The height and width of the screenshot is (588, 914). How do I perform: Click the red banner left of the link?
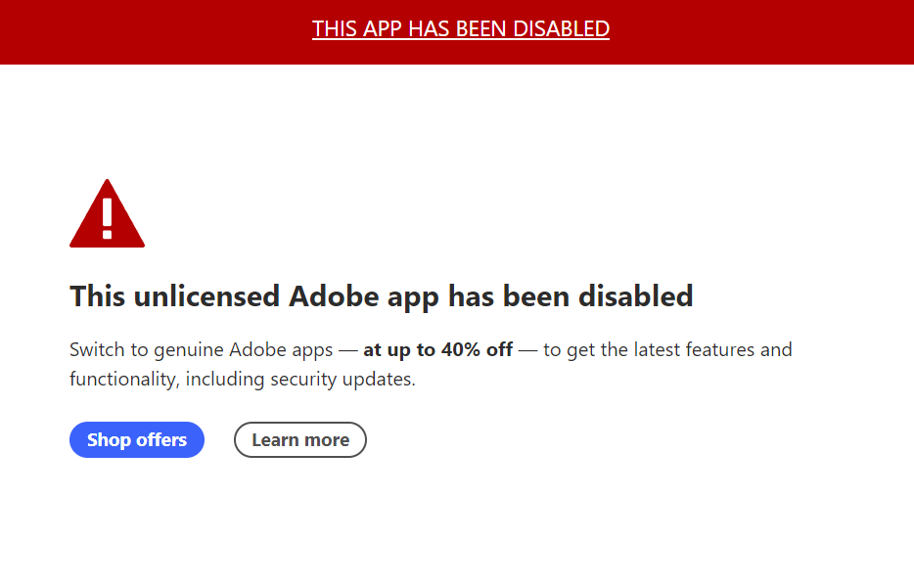(156, 32)
